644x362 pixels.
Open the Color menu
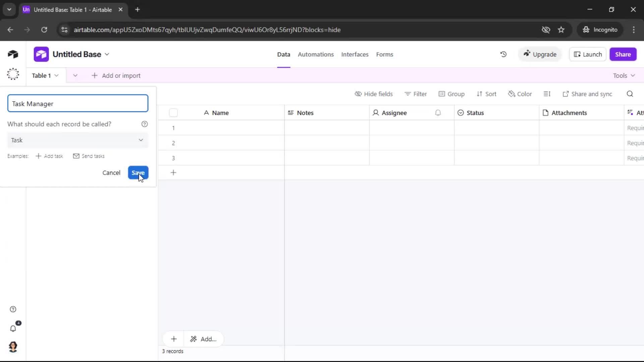tap(520, 94)
